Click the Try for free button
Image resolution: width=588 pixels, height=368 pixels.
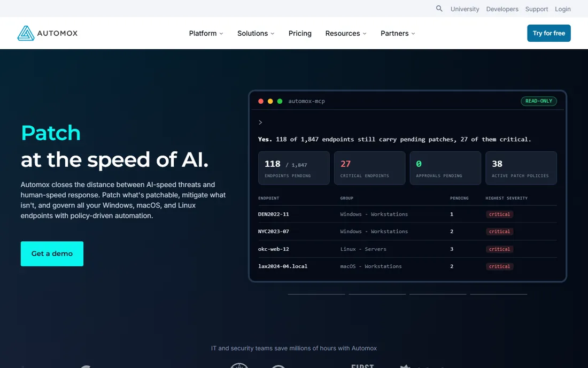coord(548,33)
